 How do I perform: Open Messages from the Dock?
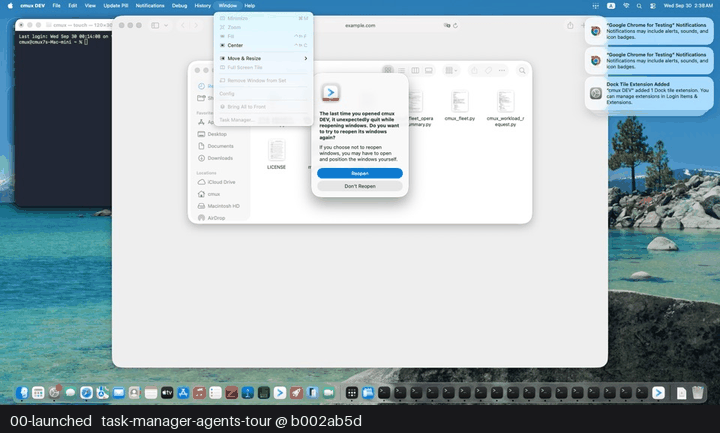pos(70,393)
